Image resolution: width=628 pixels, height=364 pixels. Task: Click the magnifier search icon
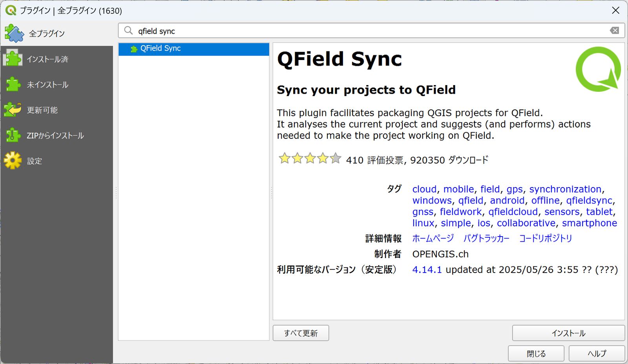[x=128, y=31]
